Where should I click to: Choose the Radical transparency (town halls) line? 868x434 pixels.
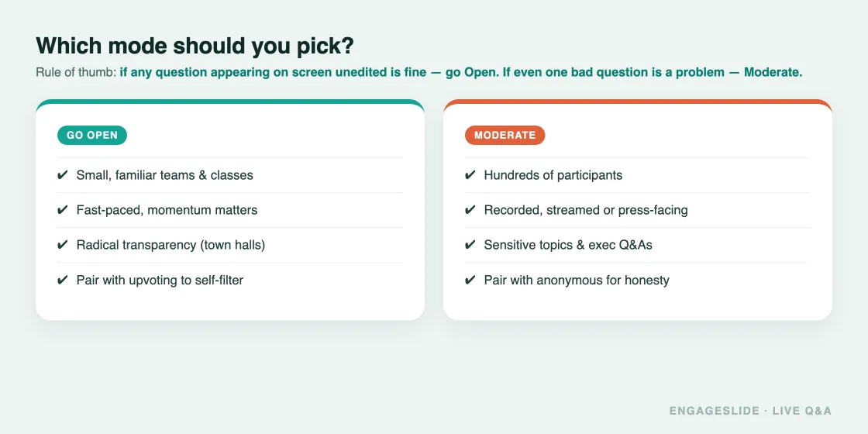(170, 245)
